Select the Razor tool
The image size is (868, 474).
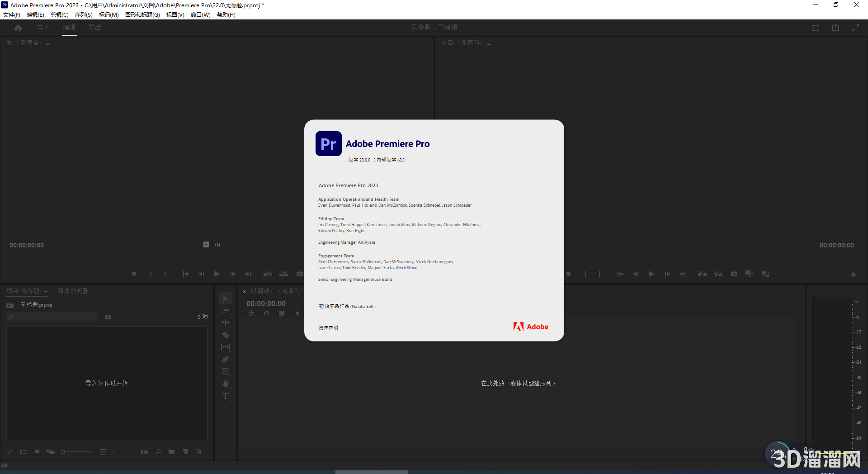pos(226,335)
